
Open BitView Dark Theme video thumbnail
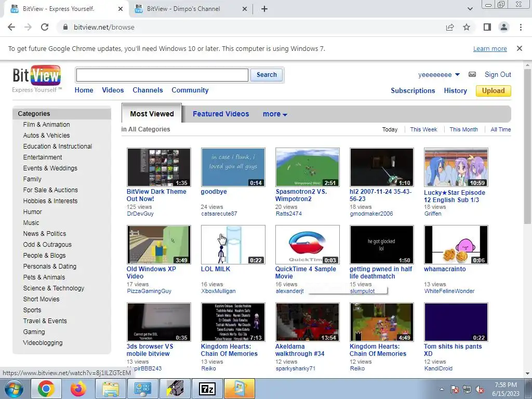click(x=159, y=167)
